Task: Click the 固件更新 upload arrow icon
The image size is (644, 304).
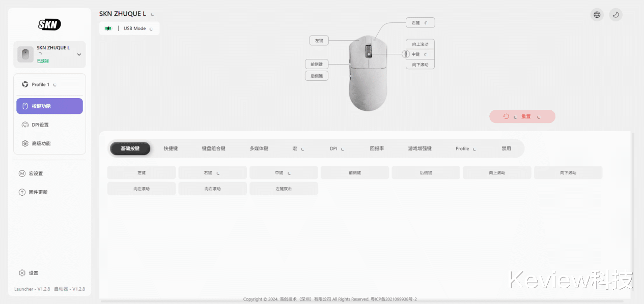Action: coord(22,192)
